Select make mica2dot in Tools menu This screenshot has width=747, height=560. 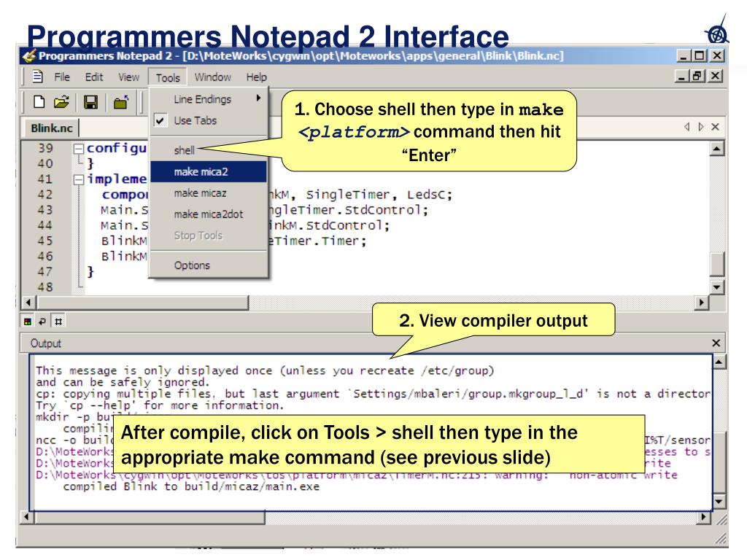click(x=209, y=214)
